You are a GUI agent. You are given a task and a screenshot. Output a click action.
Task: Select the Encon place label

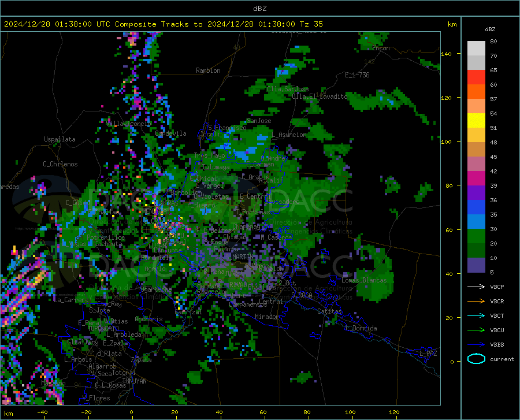381,48
